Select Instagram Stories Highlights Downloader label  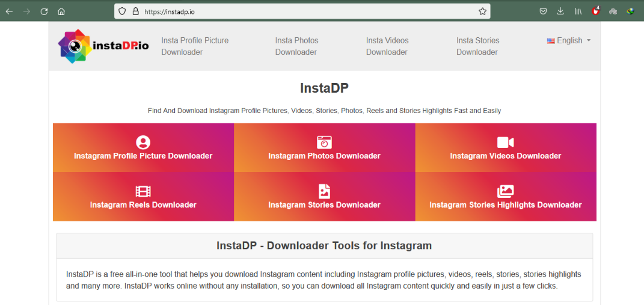pos(505,205)
